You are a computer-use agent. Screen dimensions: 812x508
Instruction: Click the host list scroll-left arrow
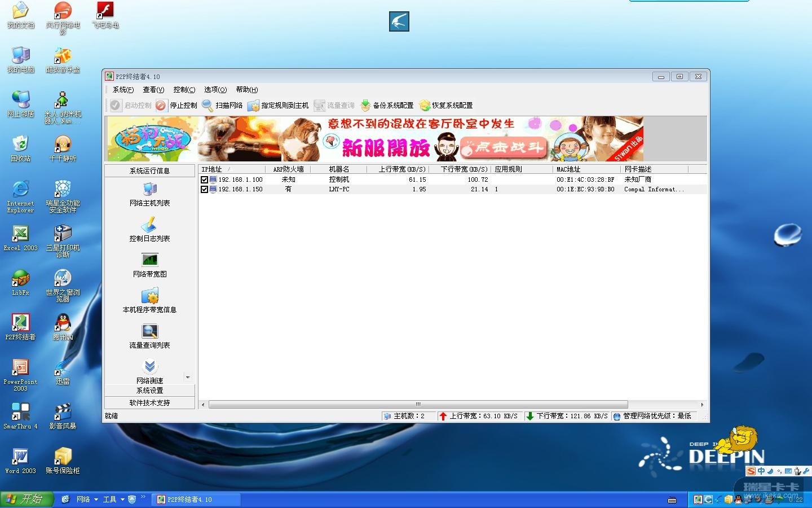pos(203,404)
